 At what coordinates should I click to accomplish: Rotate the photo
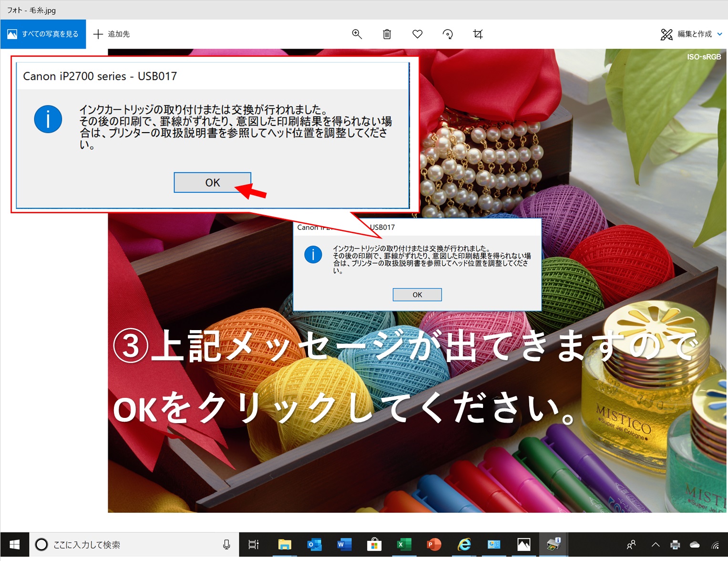tap(448, 34)
